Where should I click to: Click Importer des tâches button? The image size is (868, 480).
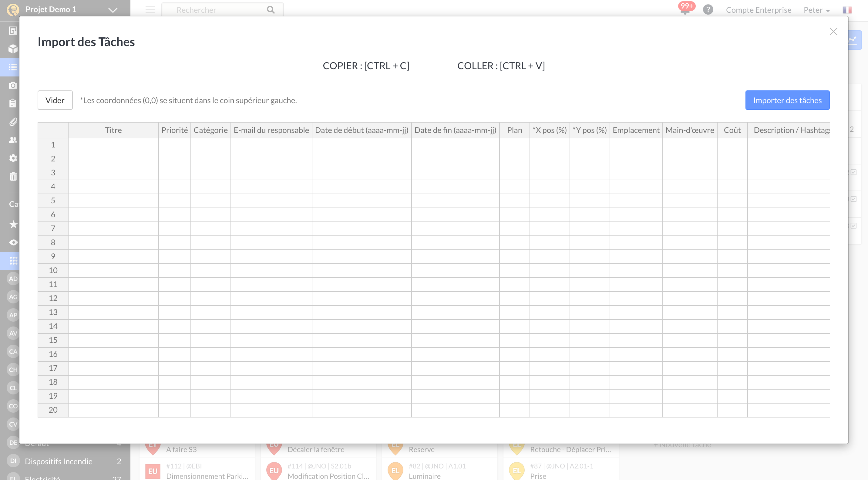click(x=787, y=100)
